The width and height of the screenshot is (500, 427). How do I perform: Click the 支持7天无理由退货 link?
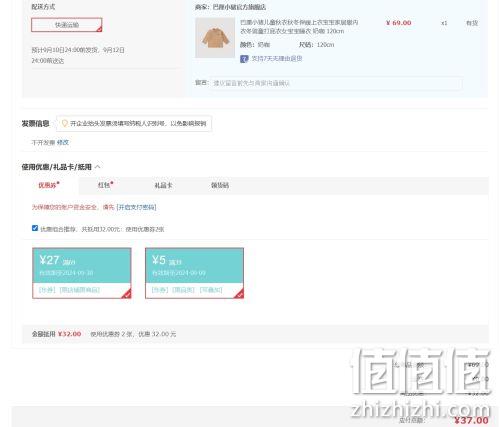click(277, 59)
